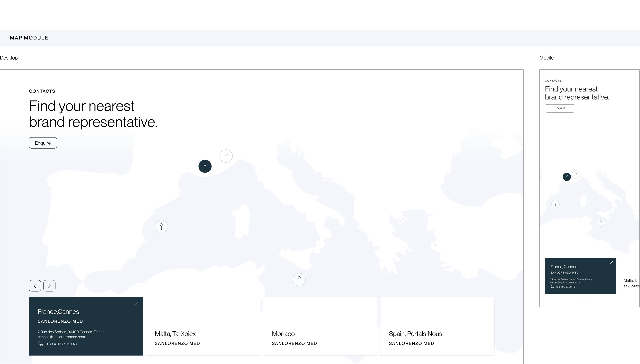Image resolution: width=640 pixels, height=364 pixels.
Task: Select the Malta map pin on desktop map
Action: pyautogui.click(x=299, y=279)
